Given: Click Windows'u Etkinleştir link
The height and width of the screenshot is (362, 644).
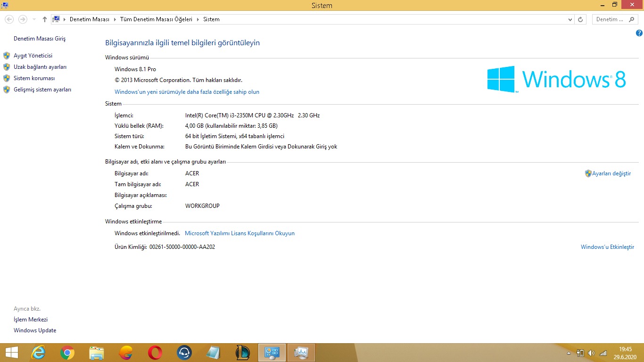Looking at the screenshot, I should pyautogui.click(x=607, y=247).
